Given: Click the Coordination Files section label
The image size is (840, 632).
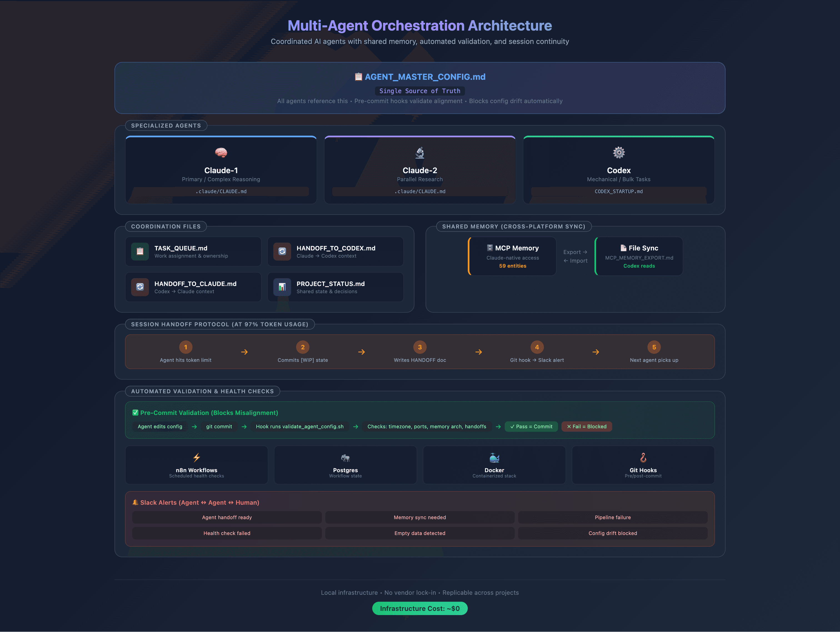Looking at the screenshot, I should (x=166, y=227).
